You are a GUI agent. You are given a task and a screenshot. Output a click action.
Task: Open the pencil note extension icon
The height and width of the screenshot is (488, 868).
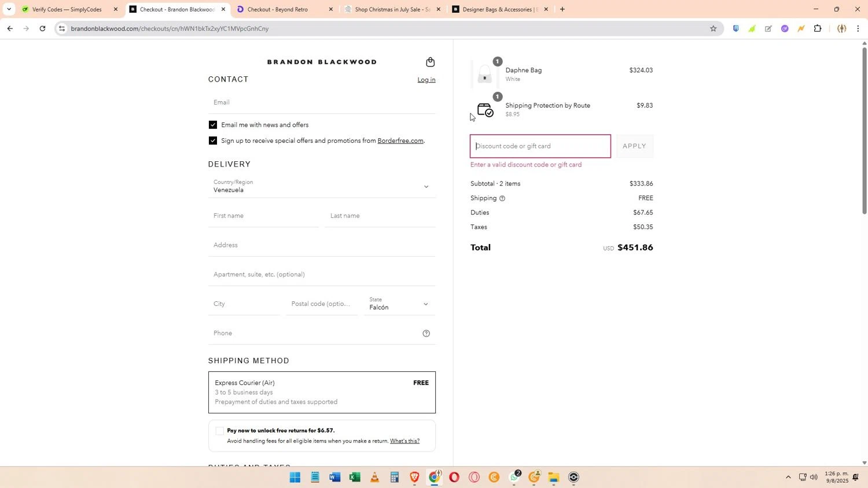(768, 28)
